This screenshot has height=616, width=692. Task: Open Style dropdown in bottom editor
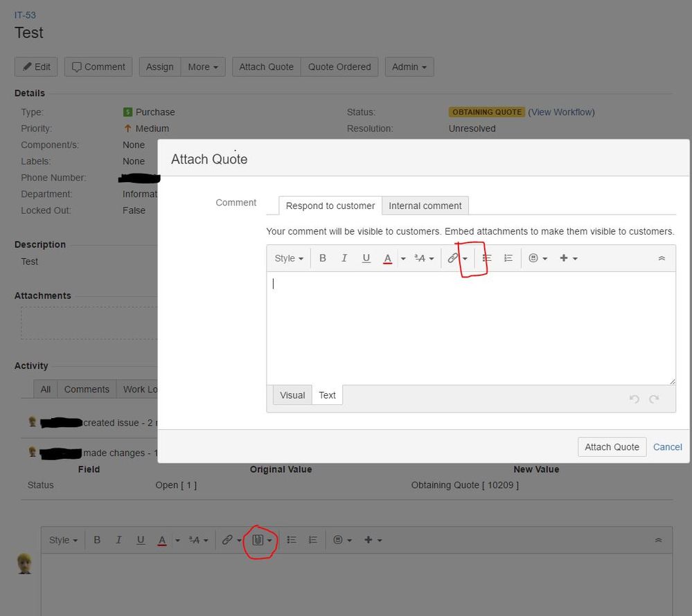point(63,540)
